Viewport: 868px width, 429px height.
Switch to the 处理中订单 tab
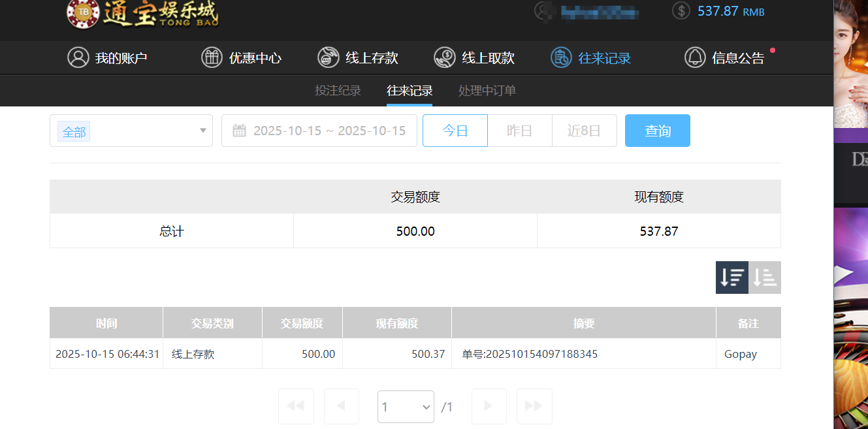coord(487,91)
